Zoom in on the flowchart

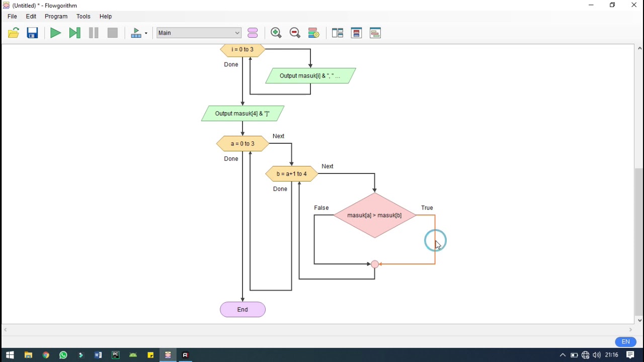pos(276,33)
